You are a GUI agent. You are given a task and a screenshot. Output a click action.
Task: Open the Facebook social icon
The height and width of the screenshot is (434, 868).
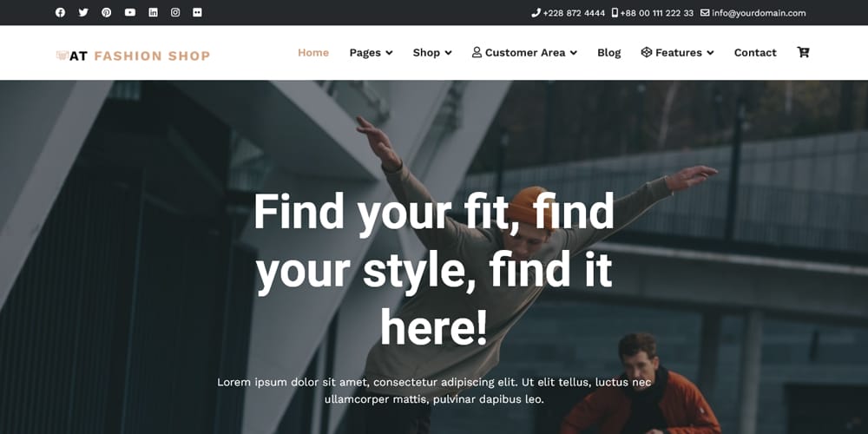61,12
